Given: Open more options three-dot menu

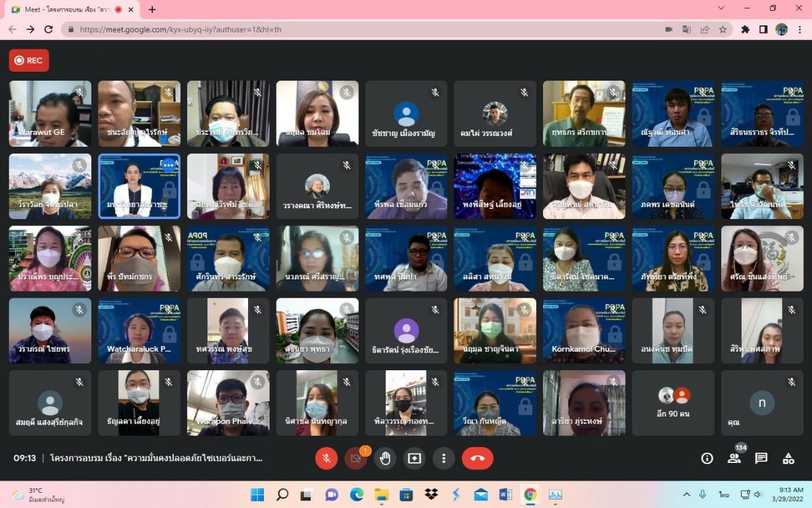Looking at the screenshot, I should 443,458.
